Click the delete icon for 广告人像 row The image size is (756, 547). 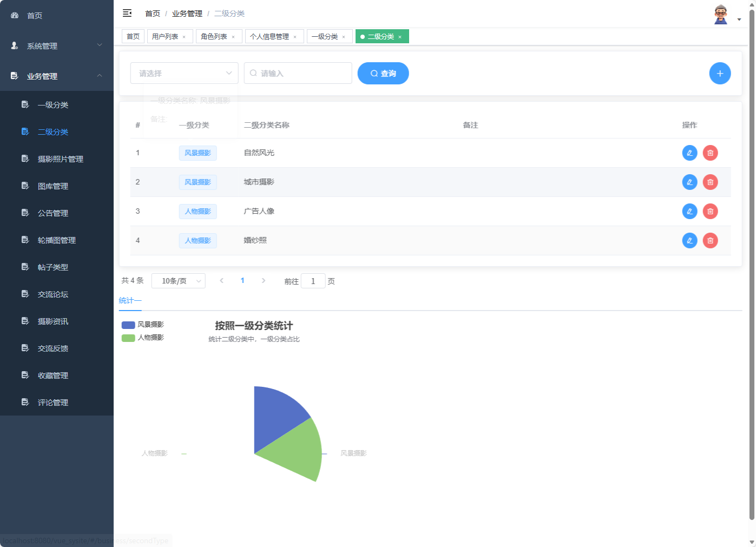[710, 211]
